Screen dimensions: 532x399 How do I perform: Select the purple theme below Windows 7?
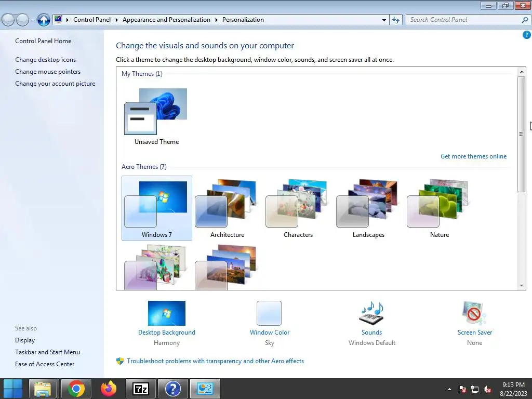click(x=156, y=267)
